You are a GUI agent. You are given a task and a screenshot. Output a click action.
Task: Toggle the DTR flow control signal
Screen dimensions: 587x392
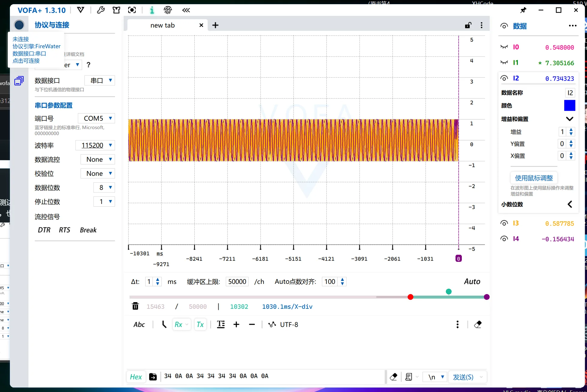coord(44,230)
